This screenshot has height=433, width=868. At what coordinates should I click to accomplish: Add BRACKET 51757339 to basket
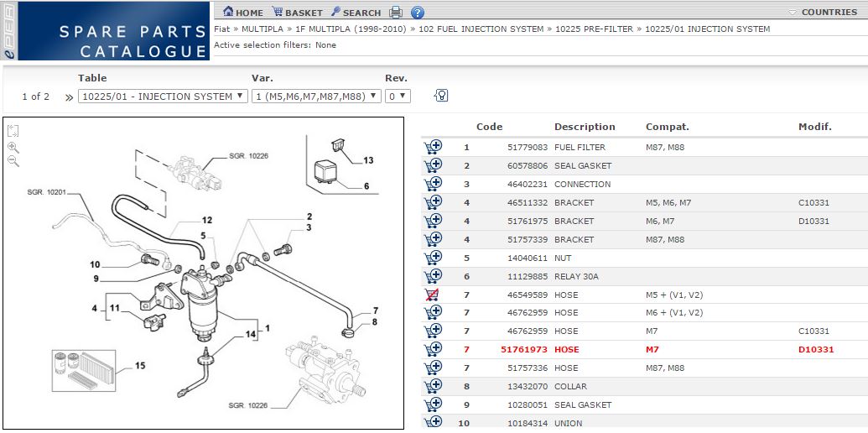(433, 239)
